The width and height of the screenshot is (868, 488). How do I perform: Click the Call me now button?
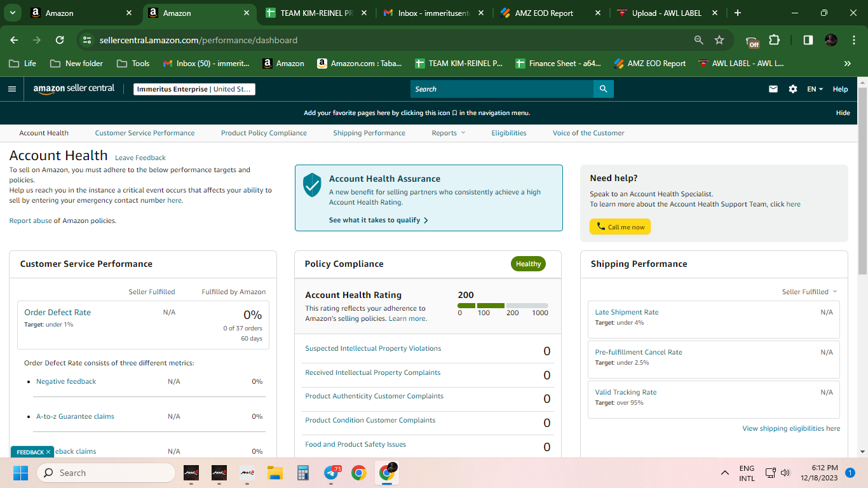coord(620,227)
